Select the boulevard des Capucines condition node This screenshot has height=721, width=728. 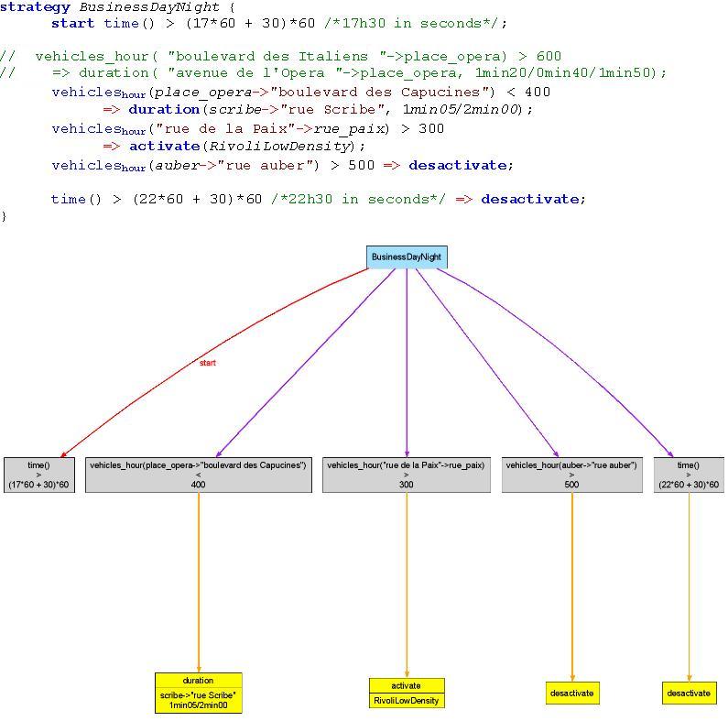[x=198, y=475]
